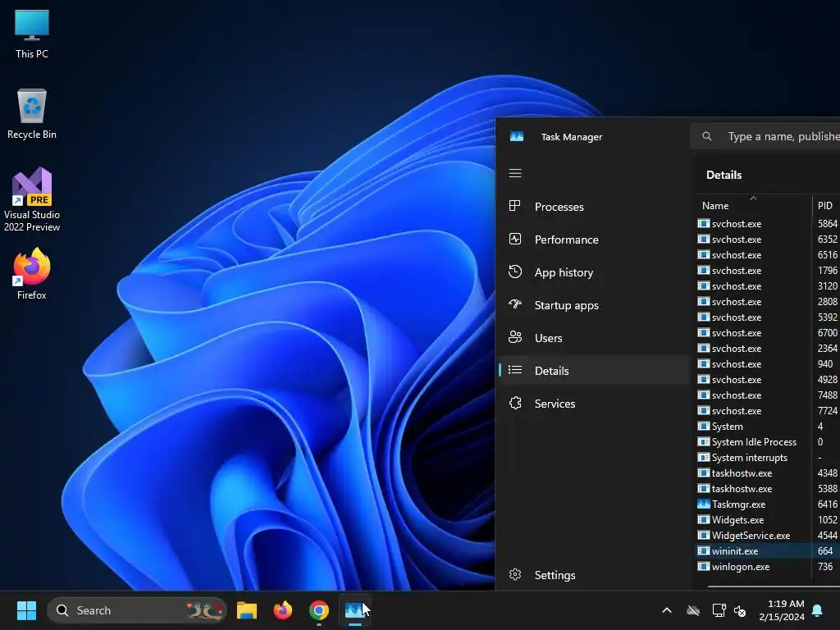Select the System interrupts row
The image size is (840, 630).
(x=767, y=457)
